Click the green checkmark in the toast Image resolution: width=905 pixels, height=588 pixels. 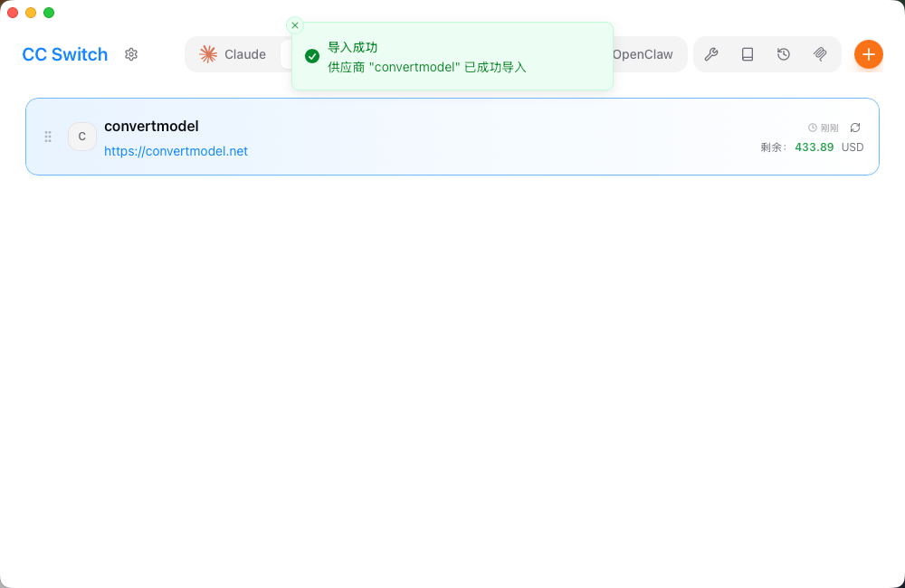pos(312,55)
